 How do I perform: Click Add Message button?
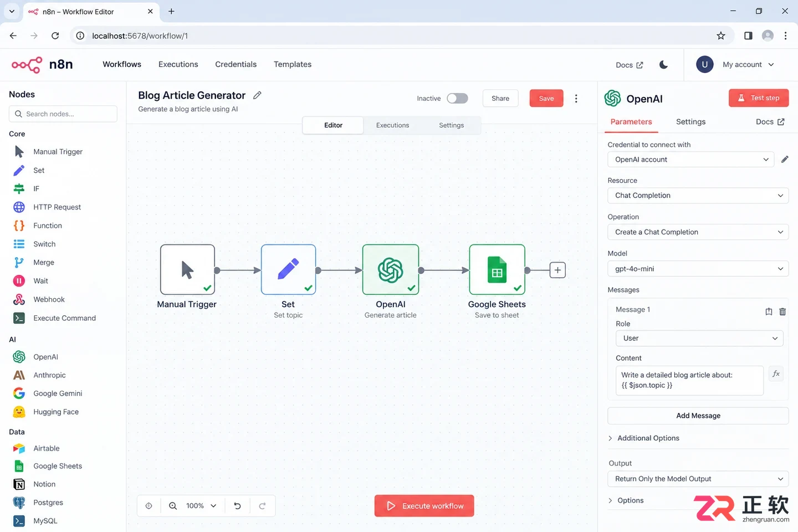click(698, 416)
